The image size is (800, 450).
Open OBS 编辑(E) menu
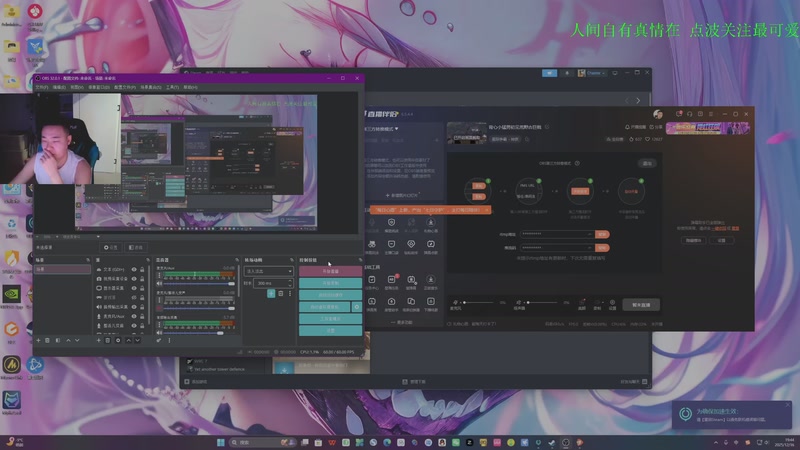[x=59, y=87]
